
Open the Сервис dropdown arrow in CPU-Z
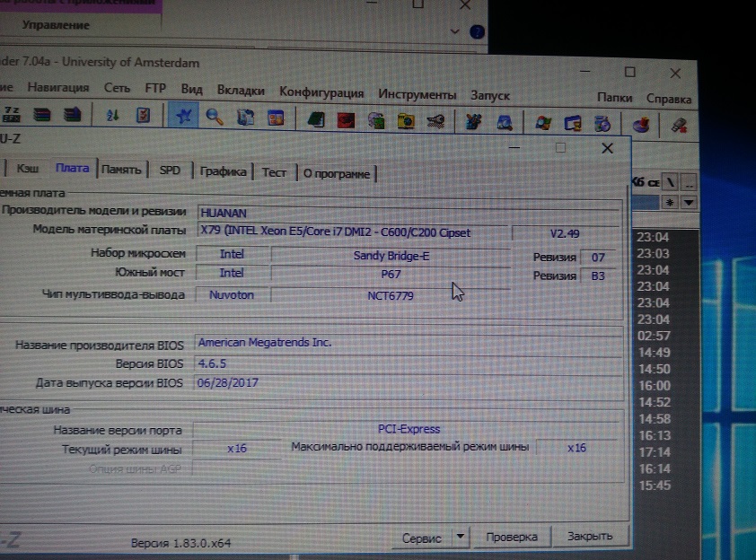point(461,536)
